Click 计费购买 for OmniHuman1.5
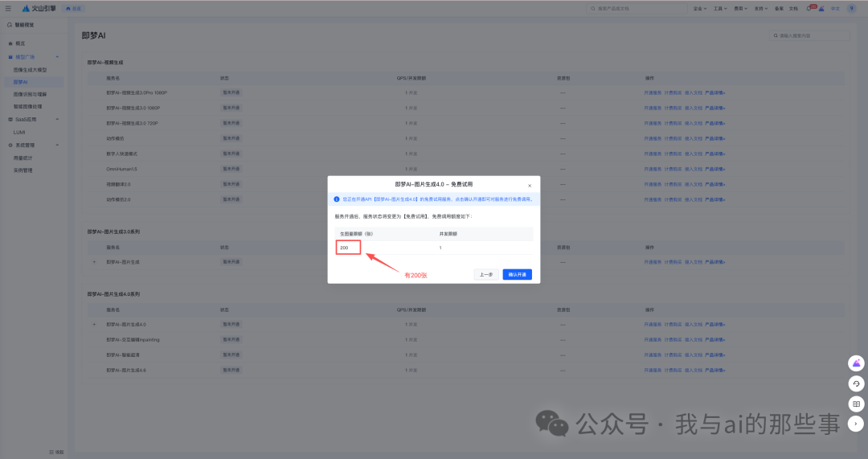This screenshot has height=459, width=868. tap(674, 169)
